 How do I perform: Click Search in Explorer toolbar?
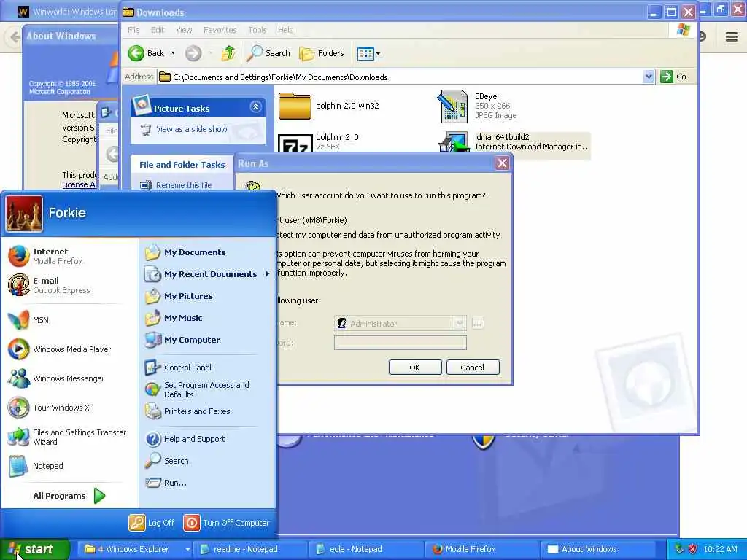pyautogui.click(x=268, y=52)
